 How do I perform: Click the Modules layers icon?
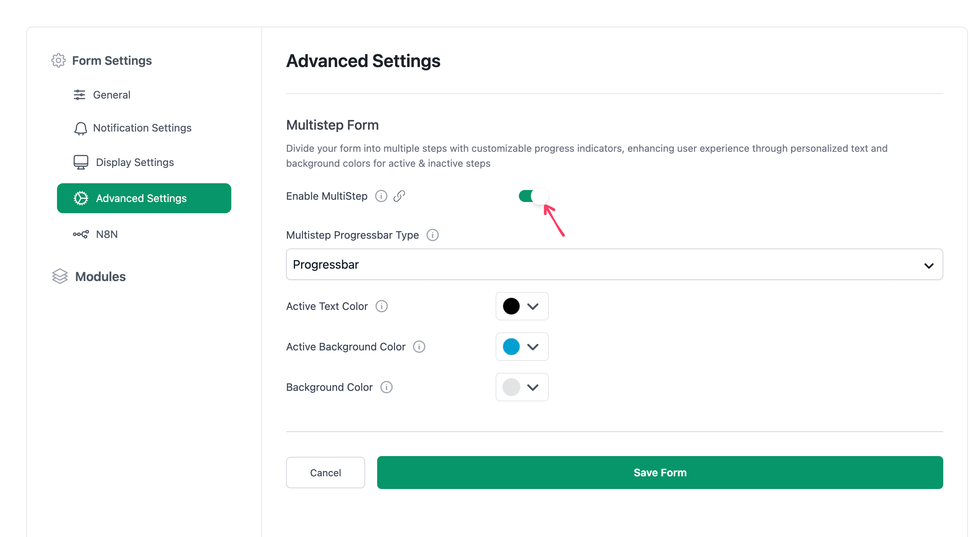click(x=60, y=277)
